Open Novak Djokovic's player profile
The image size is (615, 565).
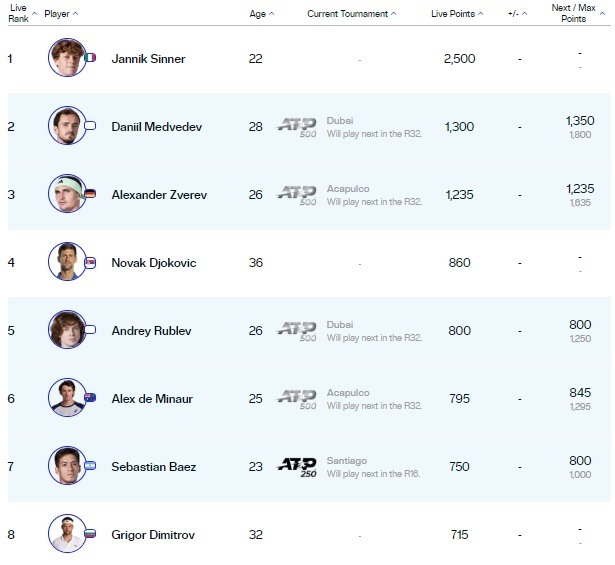pyautogui.click(x=154, y=263)
